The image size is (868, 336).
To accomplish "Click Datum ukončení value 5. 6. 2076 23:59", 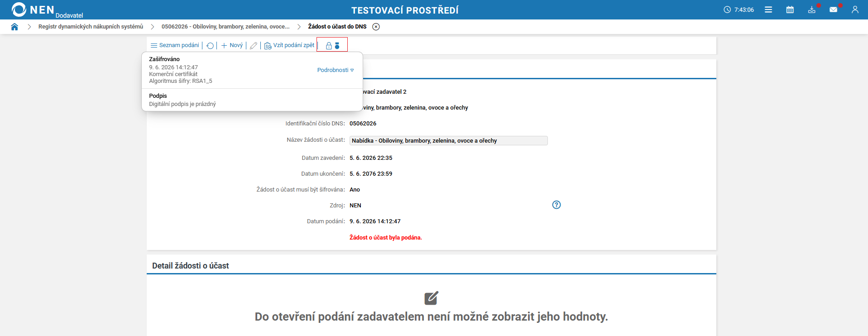I will [371, 174].
